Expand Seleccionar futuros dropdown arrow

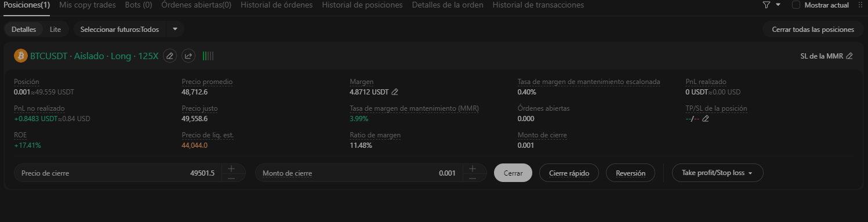tap(175, 29)
